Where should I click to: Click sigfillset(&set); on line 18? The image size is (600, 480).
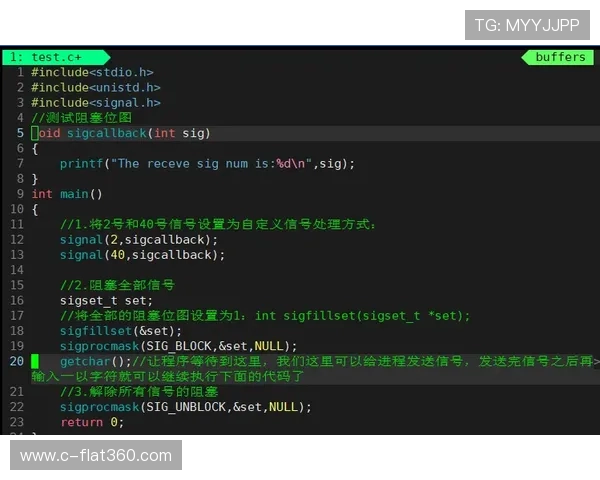pos(121,331)
